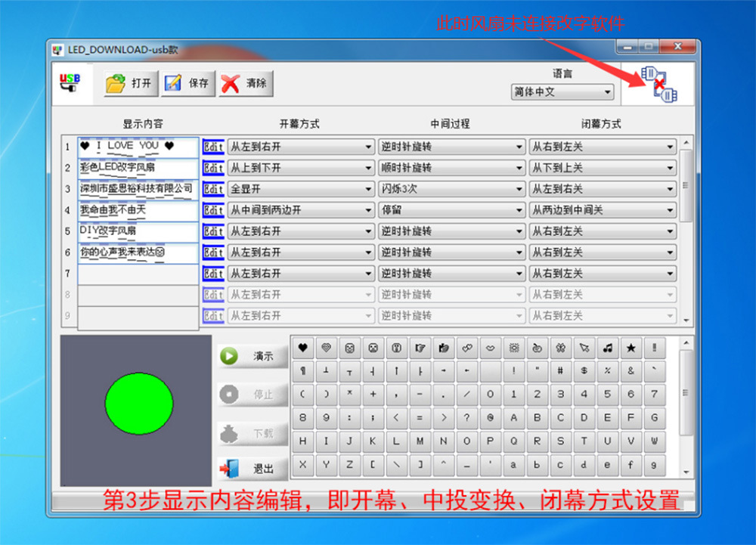Open row 2 从下到上关 dropdown
Screen dimensions: 756x545
[x=603, y=168]
